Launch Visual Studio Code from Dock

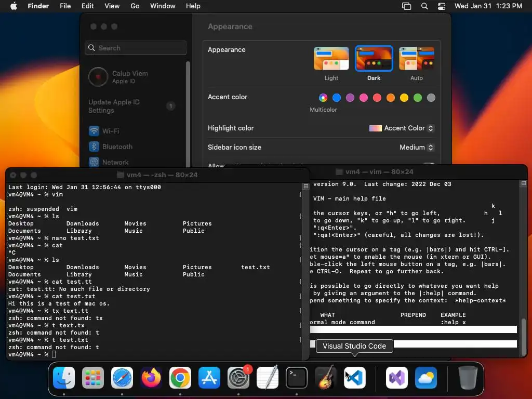coord(355,378)
